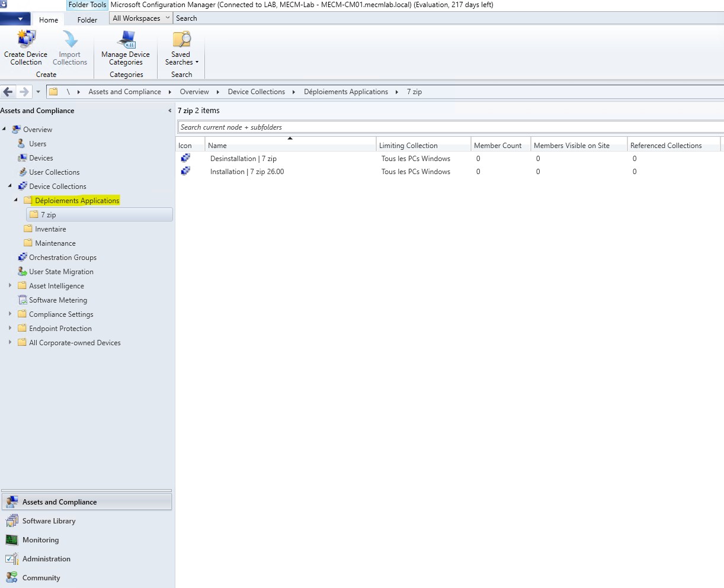Collapse the Overview tree node
The image size is (724, 588).
(x=4, y=129)
